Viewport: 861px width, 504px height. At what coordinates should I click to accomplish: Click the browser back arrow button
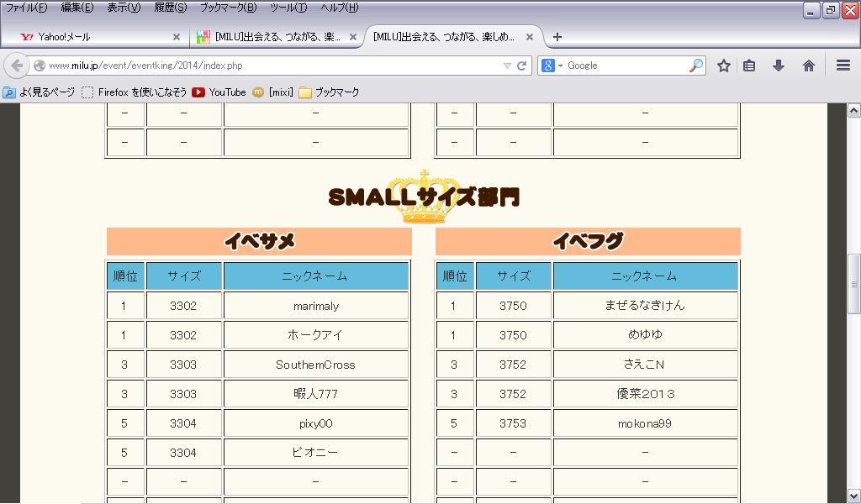click(17, 66)
